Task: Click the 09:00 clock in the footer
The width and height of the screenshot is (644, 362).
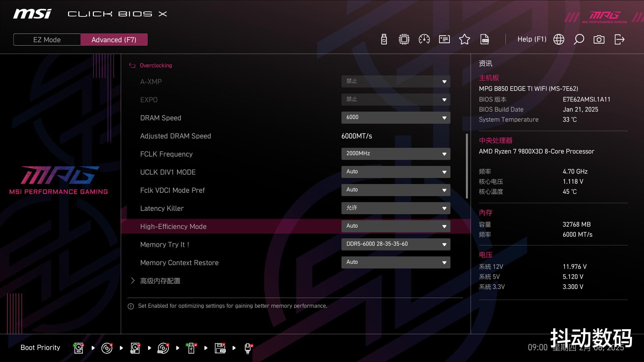Action: (538, 348)
